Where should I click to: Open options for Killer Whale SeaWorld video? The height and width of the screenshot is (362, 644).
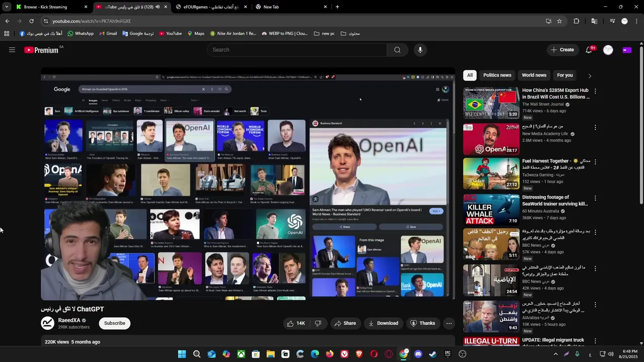pyautogui.click(x=595, y=198)
